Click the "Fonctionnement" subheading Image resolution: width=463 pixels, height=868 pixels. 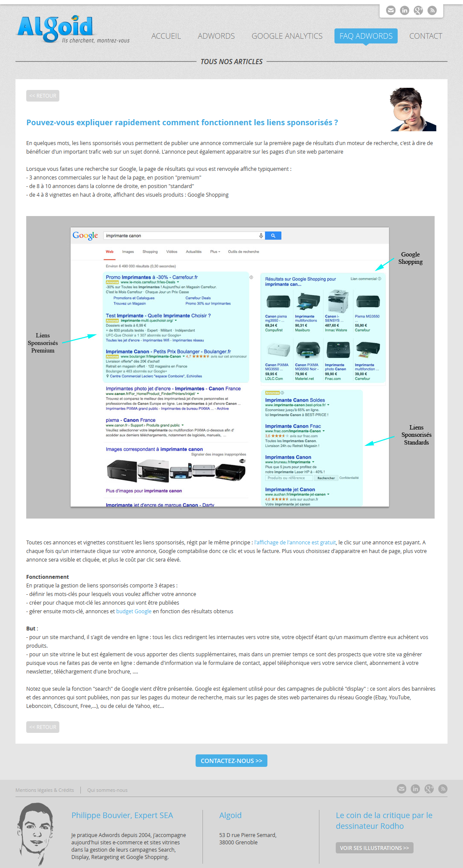(47, 577)
